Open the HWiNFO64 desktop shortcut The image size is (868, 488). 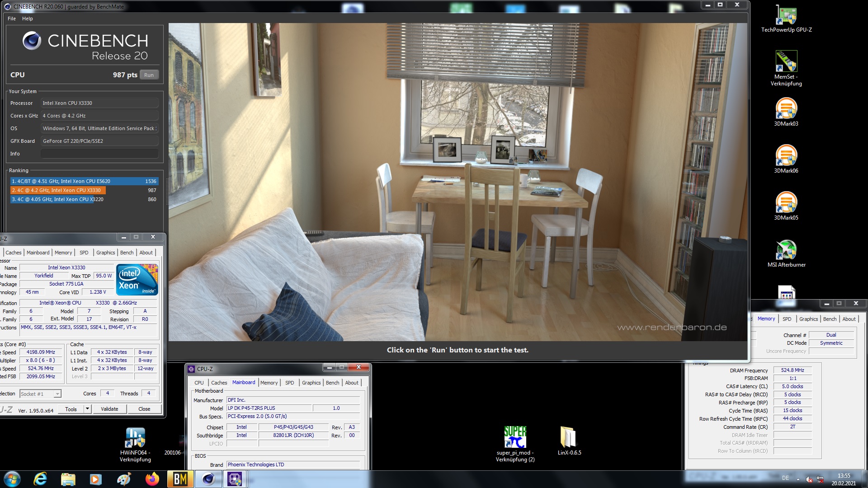pyautogui.click(x=135, y=445)
